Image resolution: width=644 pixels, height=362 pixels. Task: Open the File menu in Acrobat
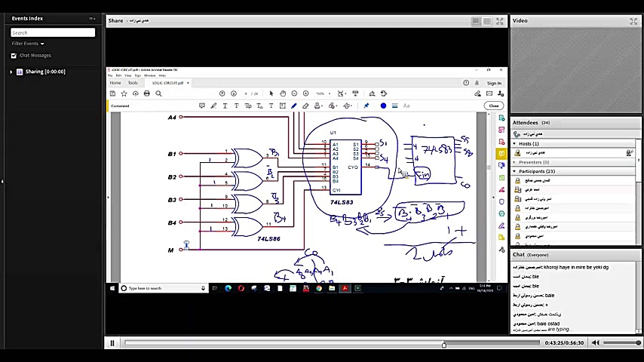pyautogui.click(x=110, y=75)
